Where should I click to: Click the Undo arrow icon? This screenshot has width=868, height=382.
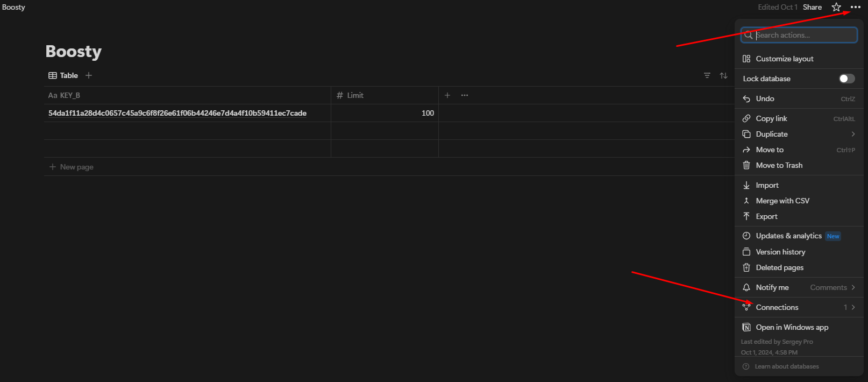tap(746, 98)
